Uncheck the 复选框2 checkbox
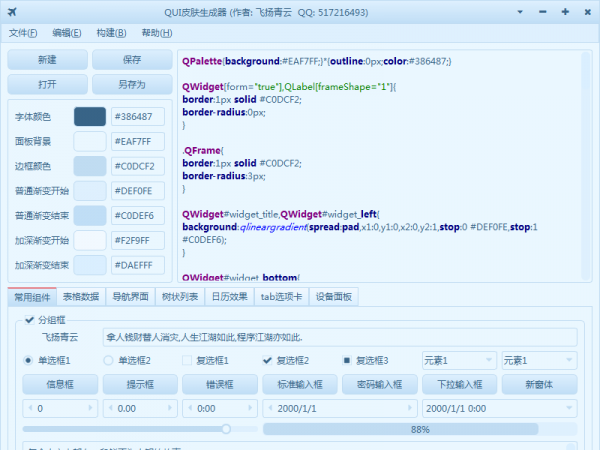 pos(267,360)
